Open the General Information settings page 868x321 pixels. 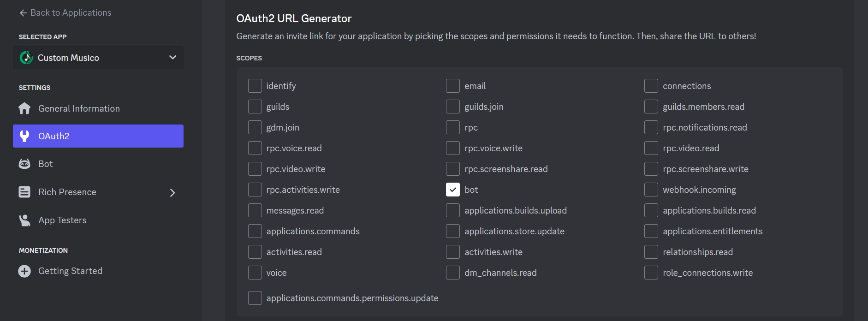pos(79,108)
